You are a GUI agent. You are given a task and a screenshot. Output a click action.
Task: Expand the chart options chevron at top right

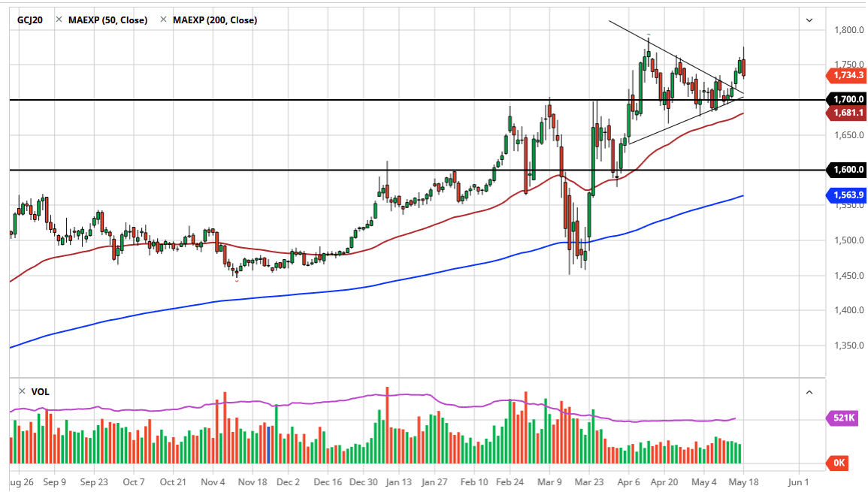point(809,20)
